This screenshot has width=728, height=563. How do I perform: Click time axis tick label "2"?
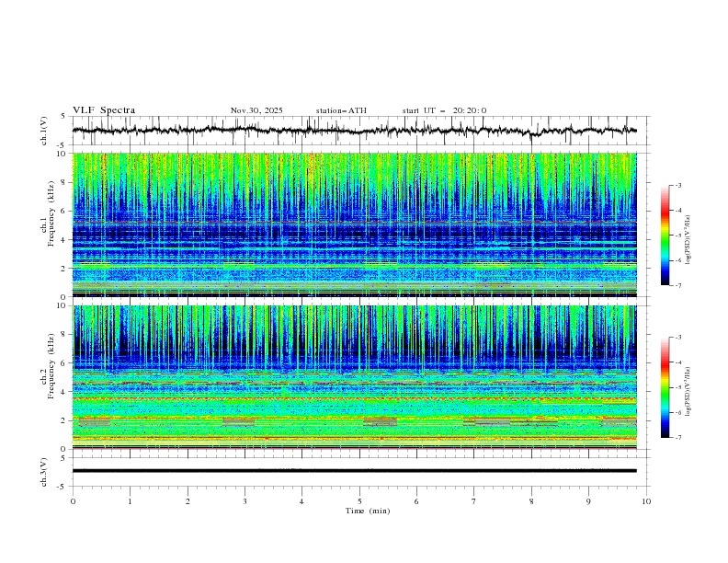point(188,501)
